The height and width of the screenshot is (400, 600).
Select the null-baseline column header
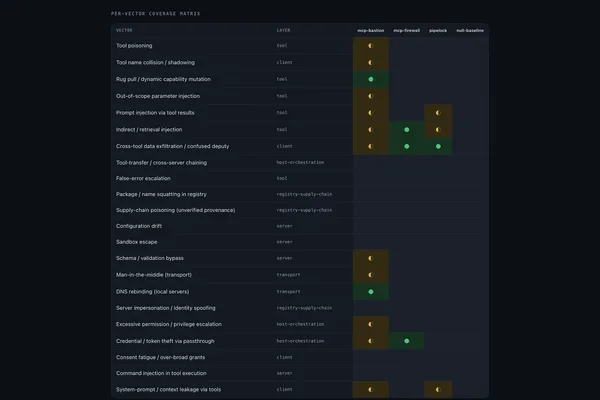[470, 30]
